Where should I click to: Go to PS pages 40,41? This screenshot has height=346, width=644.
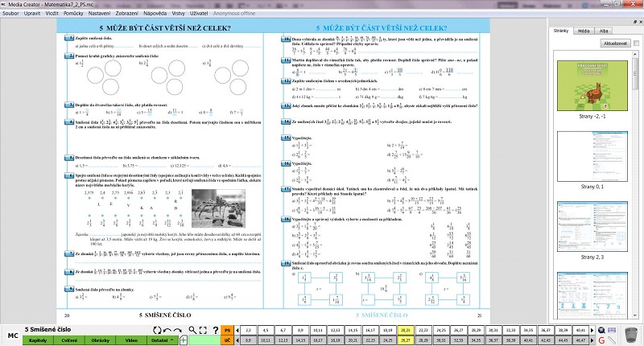(x=580, y=330)
